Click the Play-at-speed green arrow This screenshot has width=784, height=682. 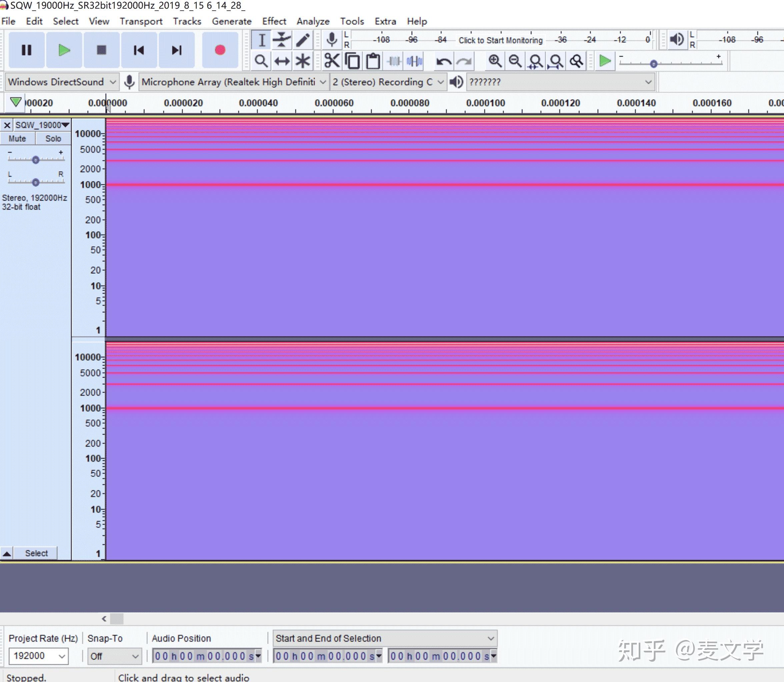click(x=605, y=61)
